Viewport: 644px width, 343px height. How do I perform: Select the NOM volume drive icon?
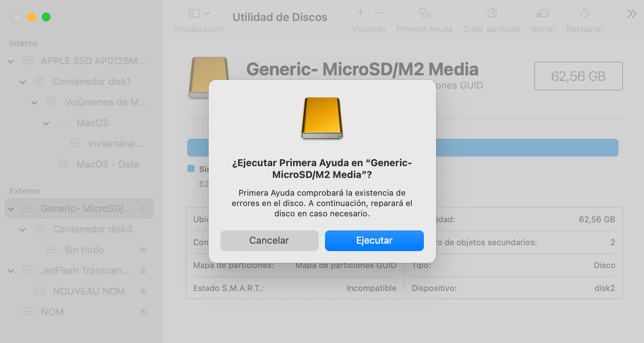[x=28, y=312]
